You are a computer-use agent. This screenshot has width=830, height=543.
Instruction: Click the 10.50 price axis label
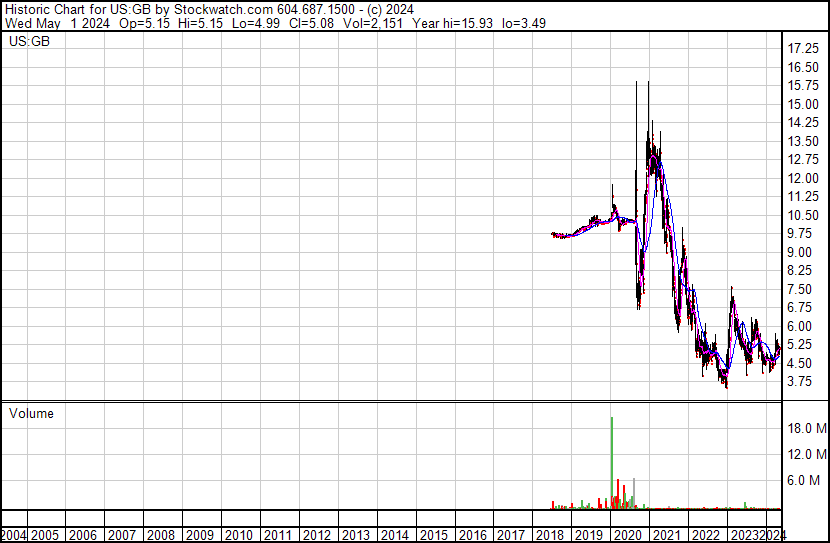click(803, 215)
